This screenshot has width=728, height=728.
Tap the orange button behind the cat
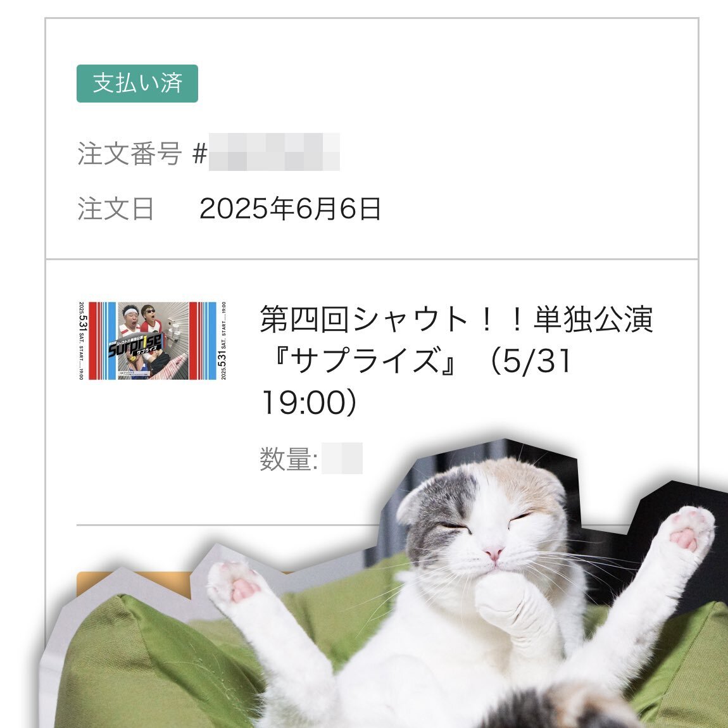click(134, 585)
